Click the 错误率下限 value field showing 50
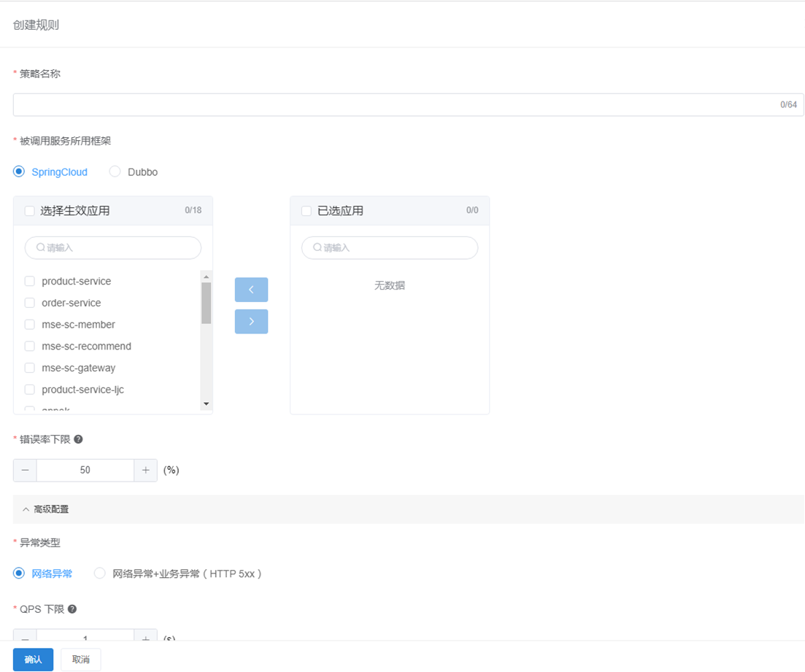Viewport: 805px width, 672px height. tap(85, 470)
